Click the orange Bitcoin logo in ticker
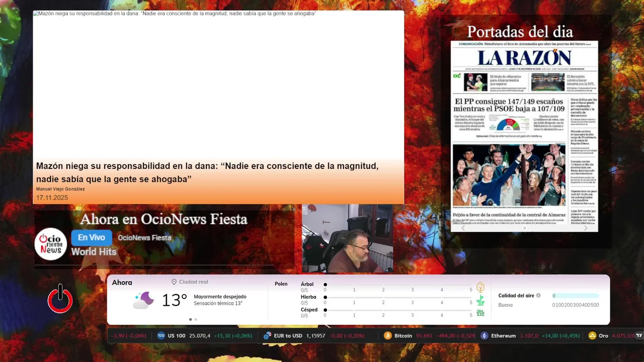 point(387,336)
